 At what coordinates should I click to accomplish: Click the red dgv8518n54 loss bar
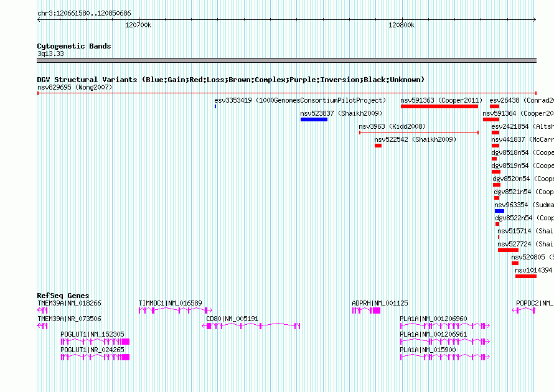click(494, 159)
